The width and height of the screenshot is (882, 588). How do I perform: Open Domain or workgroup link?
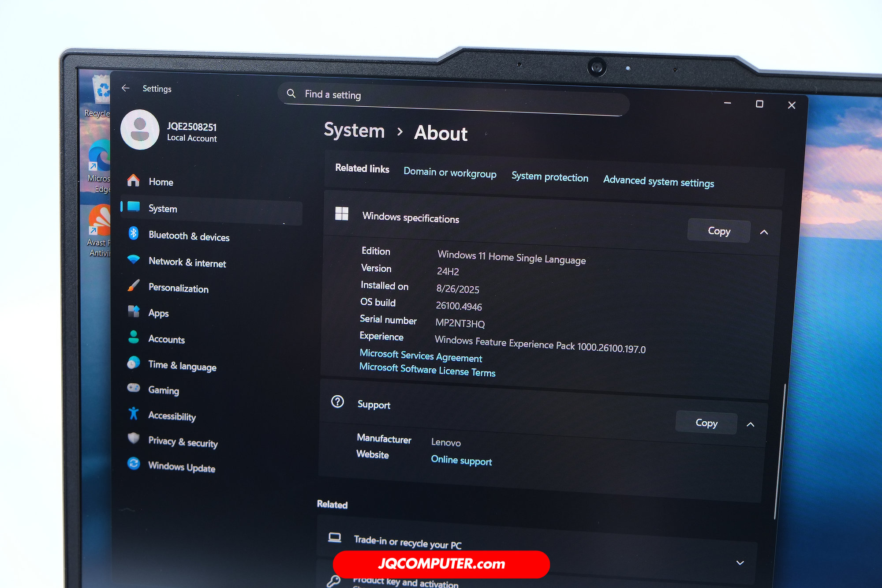[450, 172]
